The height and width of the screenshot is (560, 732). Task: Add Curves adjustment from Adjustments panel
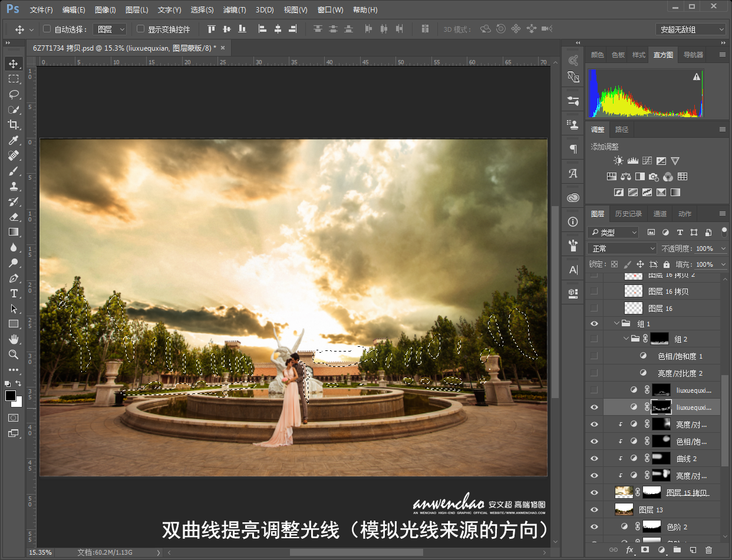click(x=647, y=161)
